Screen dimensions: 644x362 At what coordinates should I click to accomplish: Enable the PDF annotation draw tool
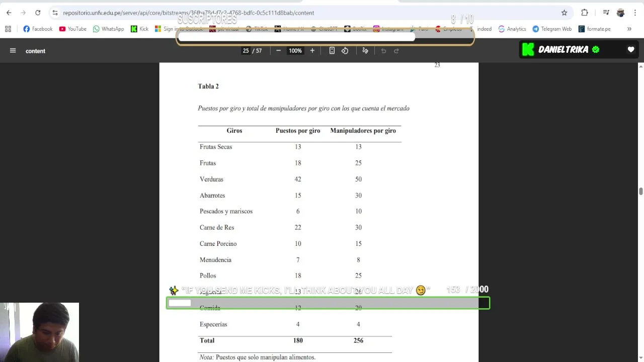(x=365, y=50)
